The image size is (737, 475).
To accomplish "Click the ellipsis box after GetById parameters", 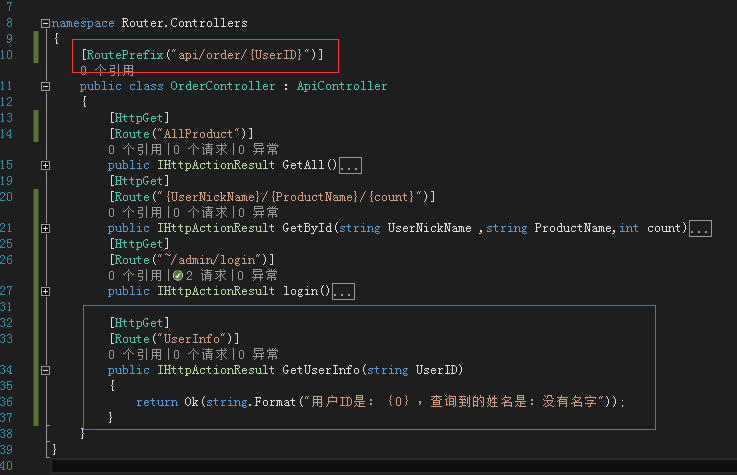I will (700, 229).
